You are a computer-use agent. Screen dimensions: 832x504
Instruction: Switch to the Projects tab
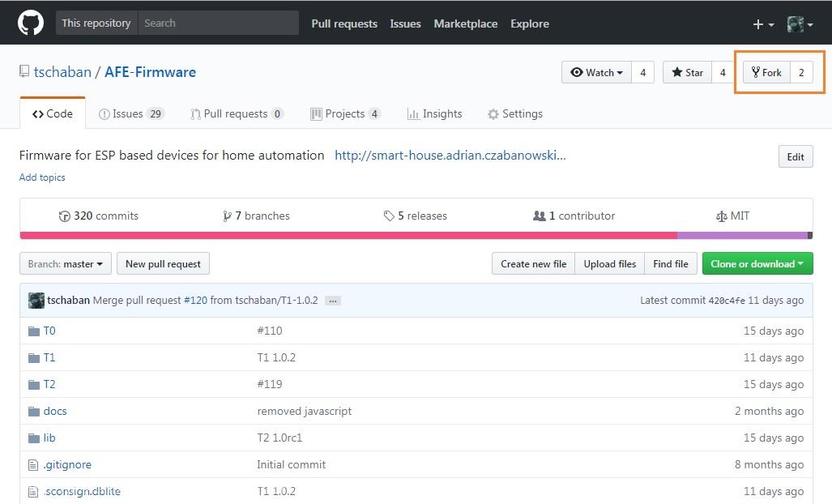click(345, 113)
